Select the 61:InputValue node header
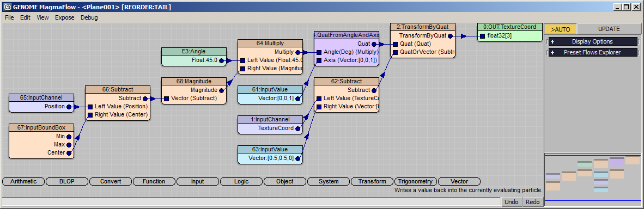The height and width of the screenshot is (209, 644). 270,89
